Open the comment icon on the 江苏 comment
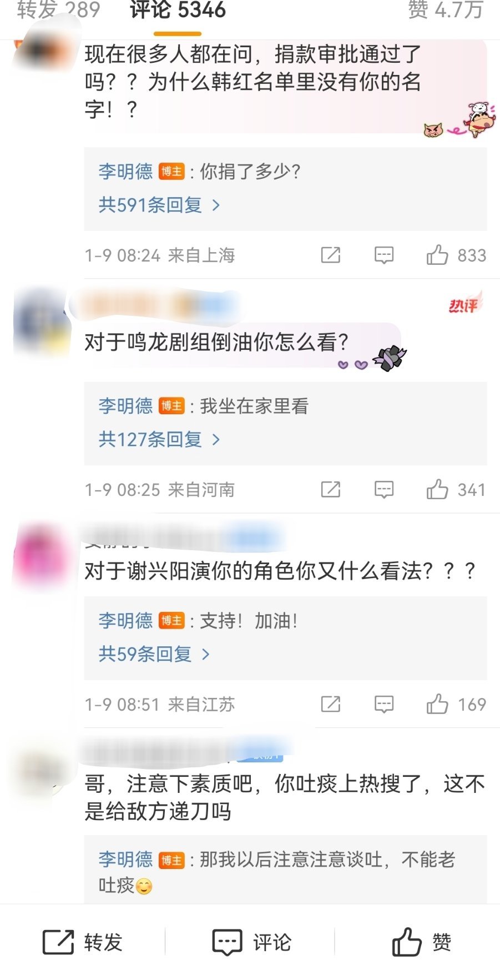The height and width of the screenshot is (980, 500). (384, 704)
